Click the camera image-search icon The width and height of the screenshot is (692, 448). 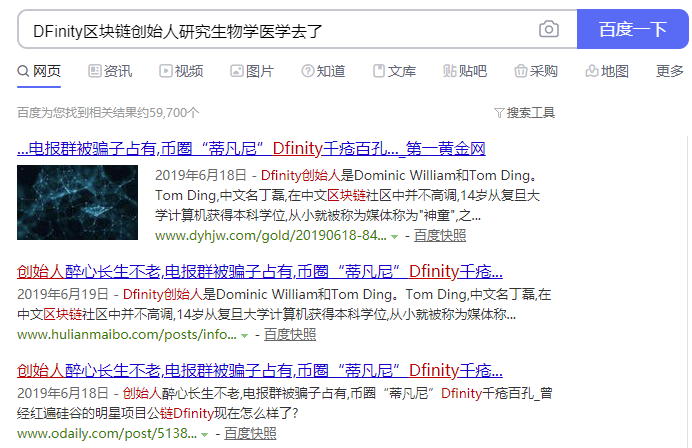click(x=549, y=30)
